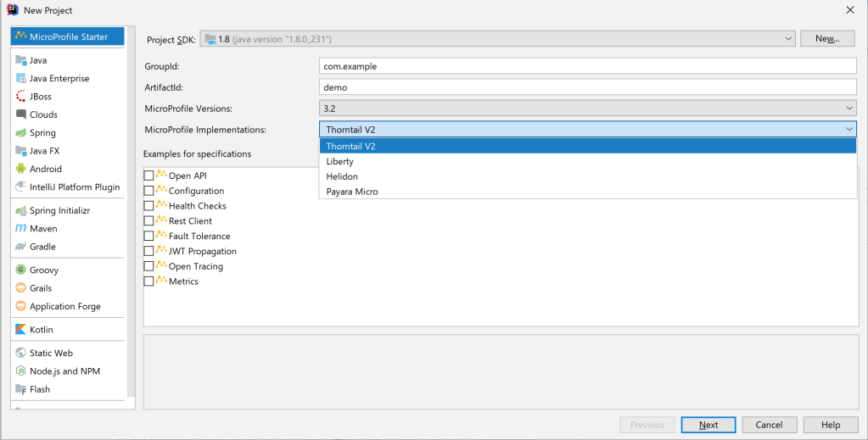
Task: Pick the Node.js and NPM icon
Action: (21, 371)
